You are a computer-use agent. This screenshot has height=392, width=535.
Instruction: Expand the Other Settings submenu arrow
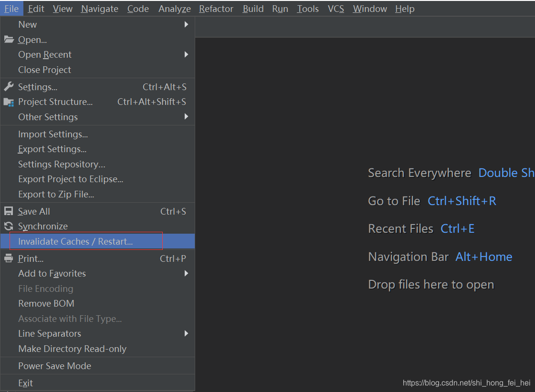(x=186, y=116)
